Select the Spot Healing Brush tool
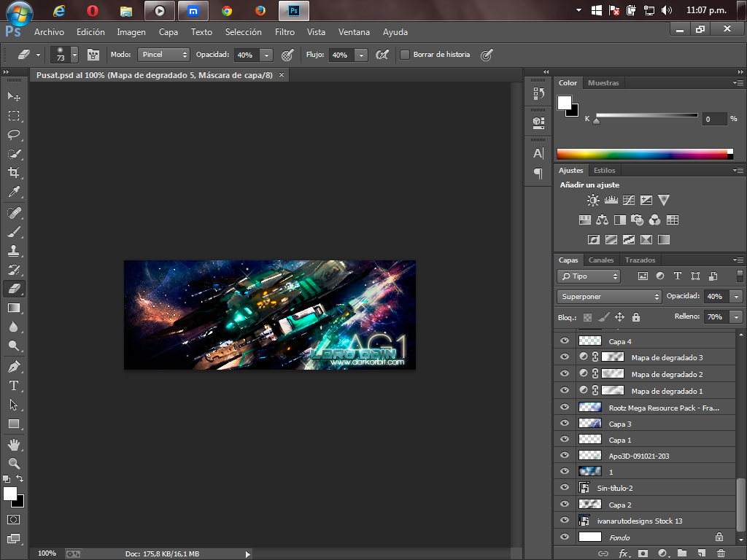Image resolution: width=747 pixels, height=560 pixels. [14, 213]
